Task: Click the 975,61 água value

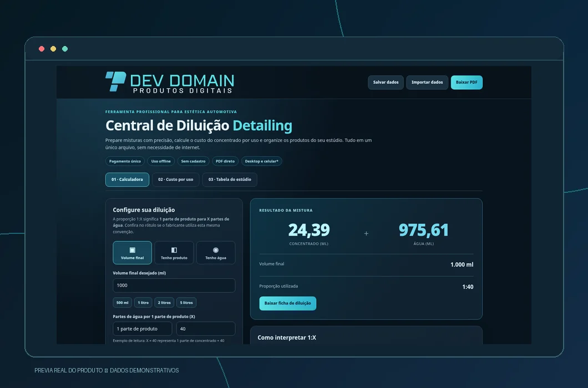Action: [x=424, y=230]
